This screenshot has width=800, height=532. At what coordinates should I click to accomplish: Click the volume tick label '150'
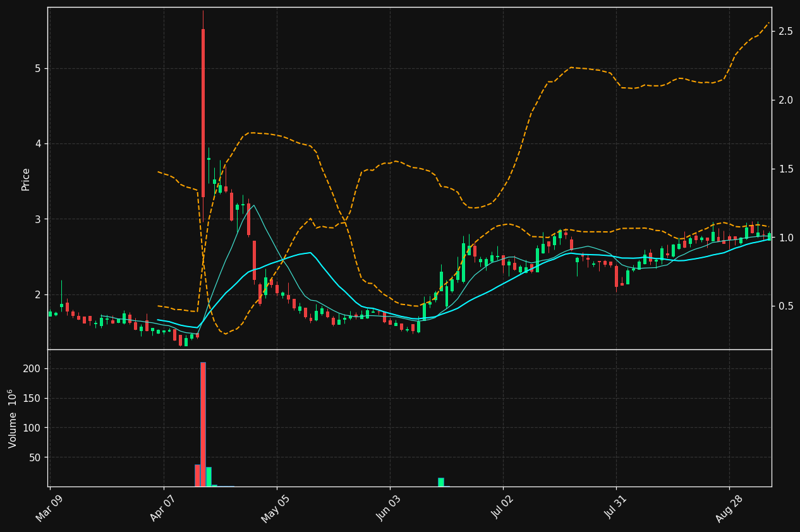(x=32, y=399)
